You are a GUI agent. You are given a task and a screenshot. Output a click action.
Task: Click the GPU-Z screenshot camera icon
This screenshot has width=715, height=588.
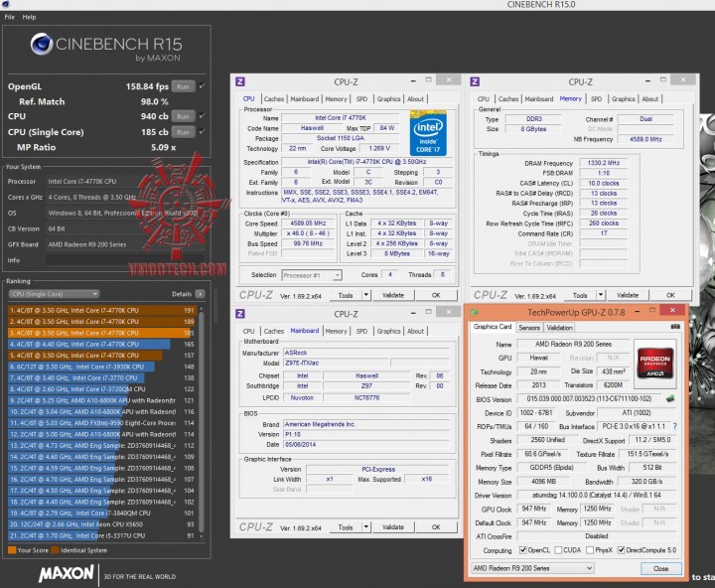(x=675, y=327)
